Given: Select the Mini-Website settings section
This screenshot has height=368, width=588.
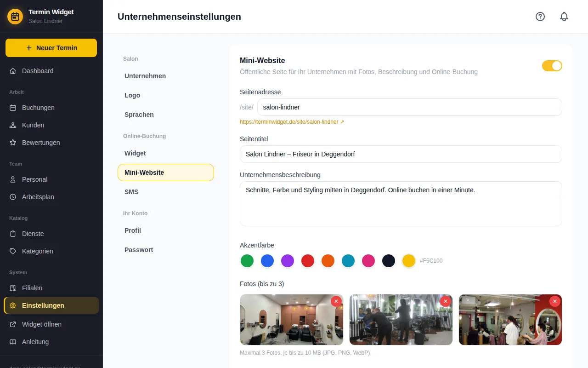Looking at the screenshot, I should pyautogui.click(x=166, y=172).
